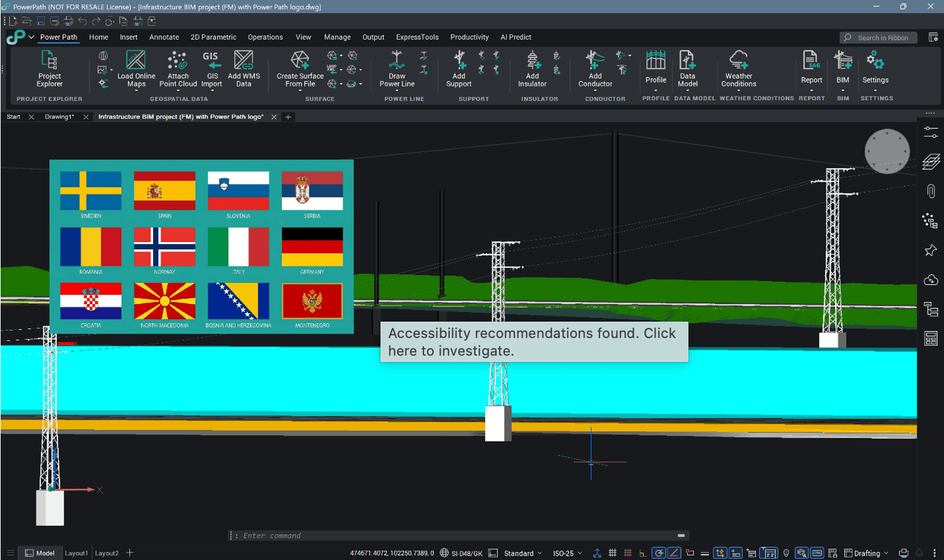Click the Germany flag thumbnail
The width and height of the screenshot is (944, 560).
[312, 247]
